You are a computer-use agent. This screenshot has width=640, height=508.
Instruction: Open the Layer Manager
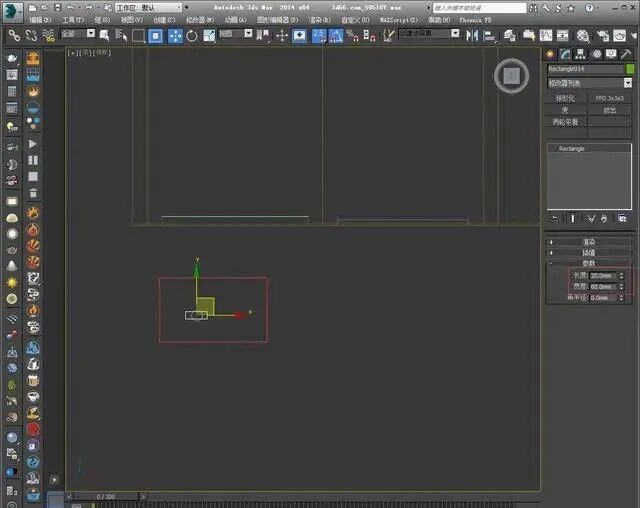509,36
